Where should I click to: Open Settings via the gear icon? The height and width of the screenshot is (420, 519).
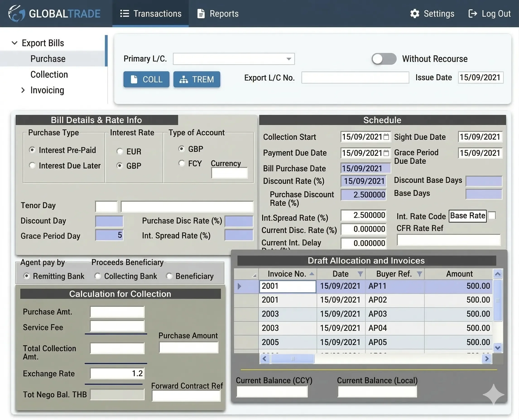coord(414,14)
